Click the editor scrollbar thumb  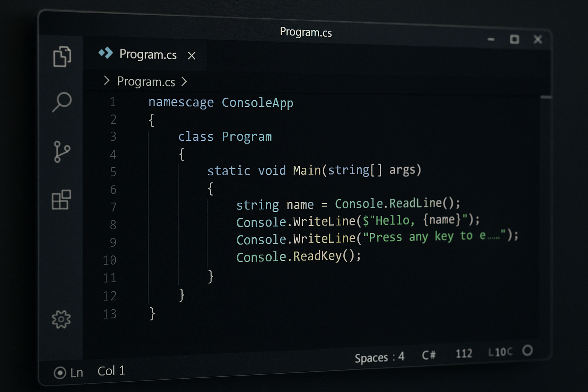tap(546, 97)
